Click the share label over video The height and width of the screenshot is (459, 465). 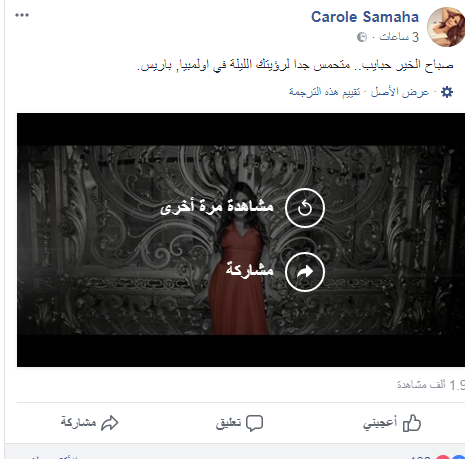(x=249, y=269)
